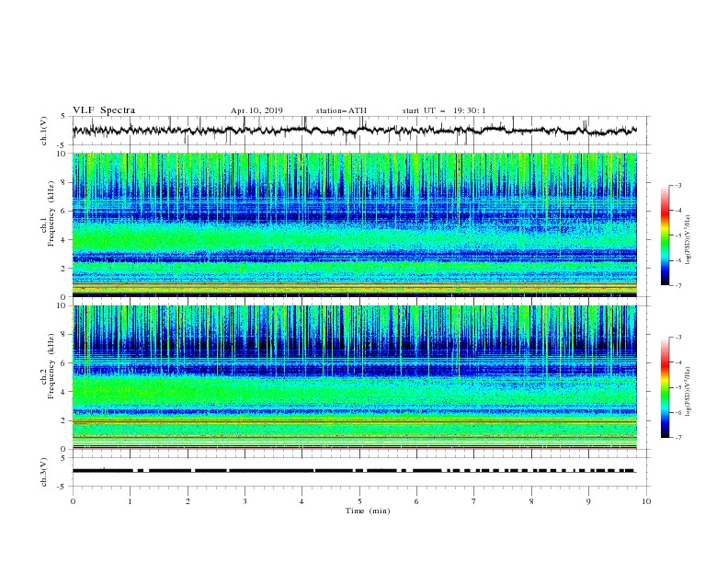Click the ch.3 black pulse trace
Viewport: 728px width, 563px height.
click(x=354, y=471)
